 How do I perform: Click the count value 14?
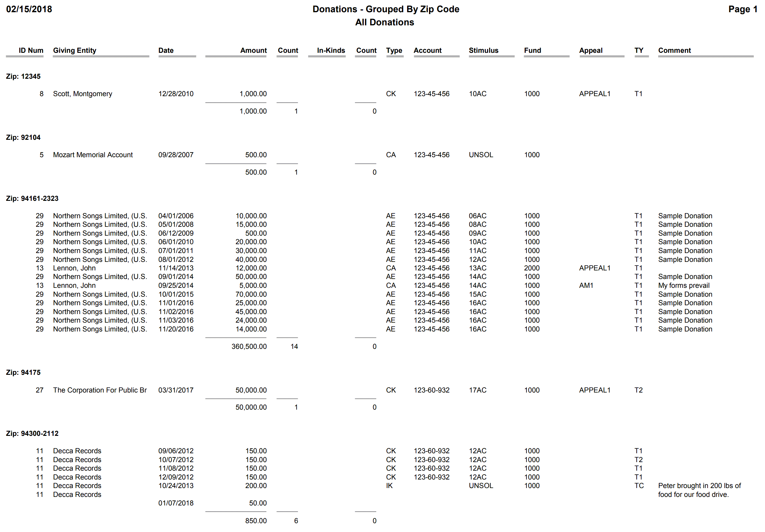tap(294, 347)
